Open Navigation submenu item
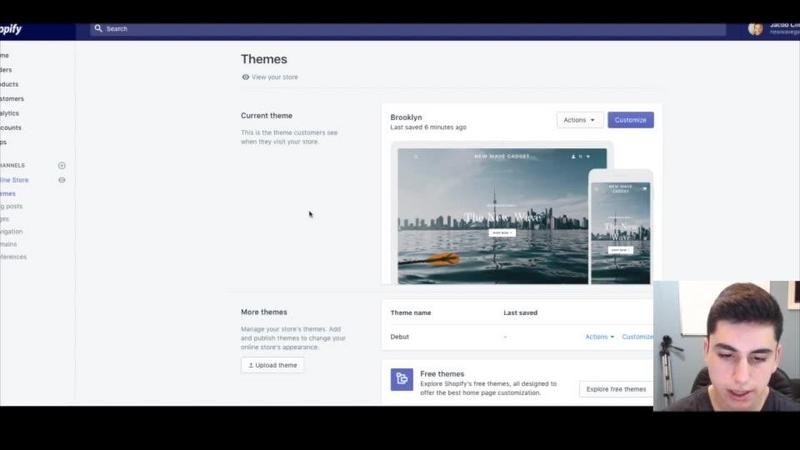 pyautogui.click(x=11, y=232)
